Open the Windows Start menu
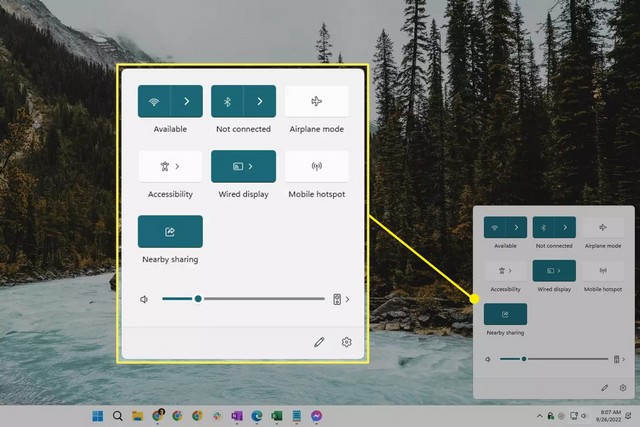 coord(98,416)
